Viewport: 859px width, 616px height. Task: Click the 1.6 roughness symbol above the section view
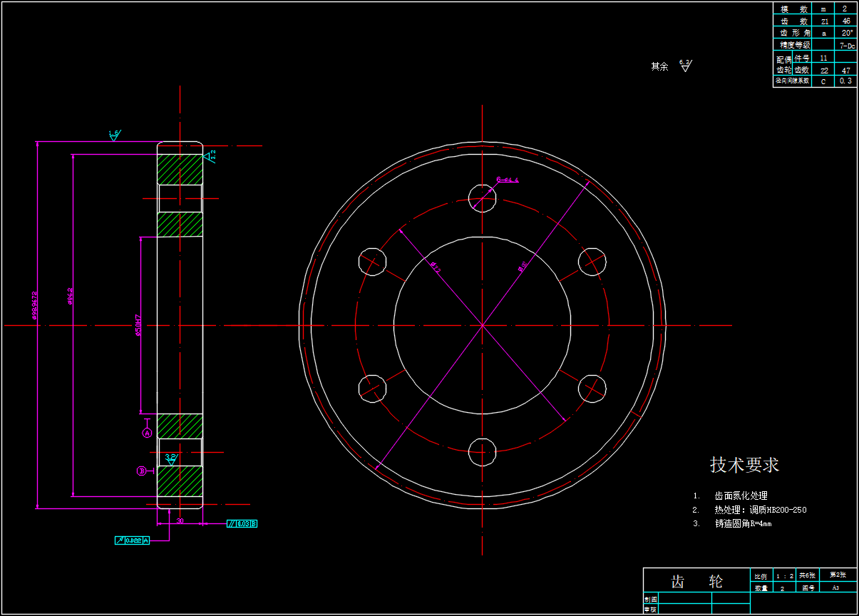click(x=114, y=135)
